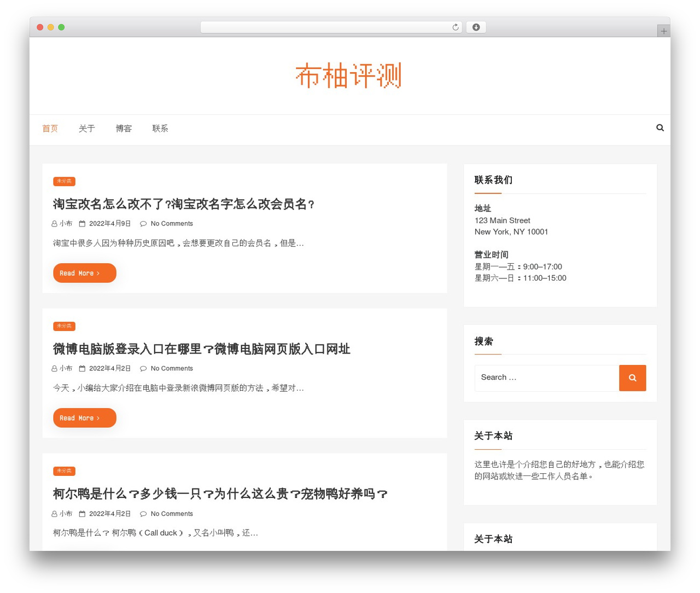
Task: Click Read More on 淘宝改名 post
Action: pos(85,273)
